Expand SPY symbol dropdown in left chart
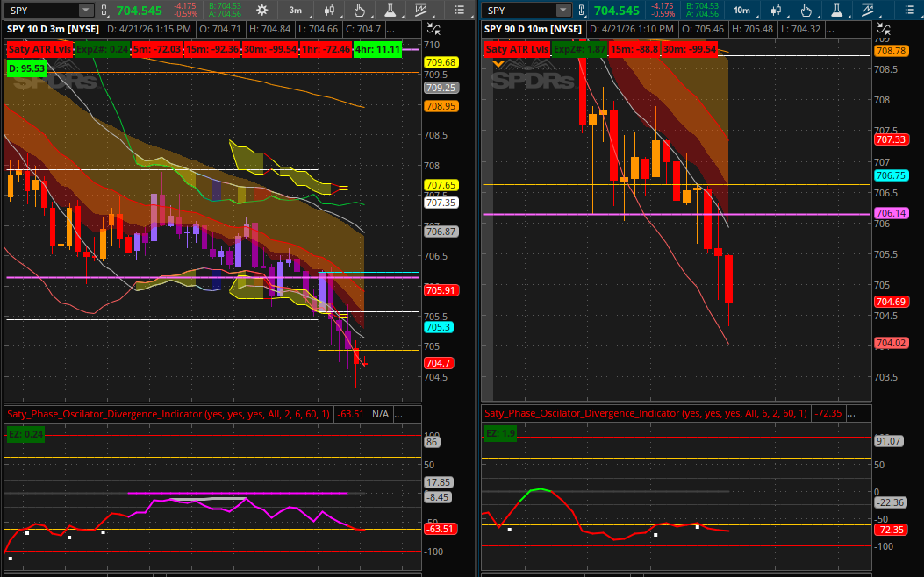Image resolution: width=924 pixels, height=577 pixels. pos(86,10)
